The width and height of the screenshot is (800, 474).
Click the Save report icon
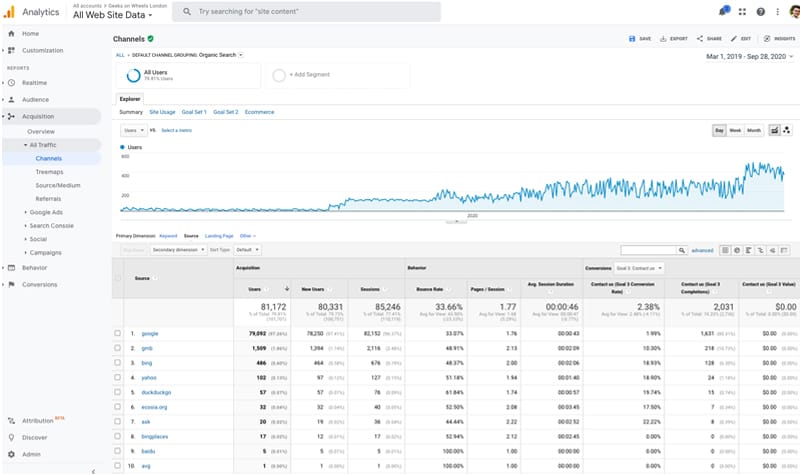(633, 38)
